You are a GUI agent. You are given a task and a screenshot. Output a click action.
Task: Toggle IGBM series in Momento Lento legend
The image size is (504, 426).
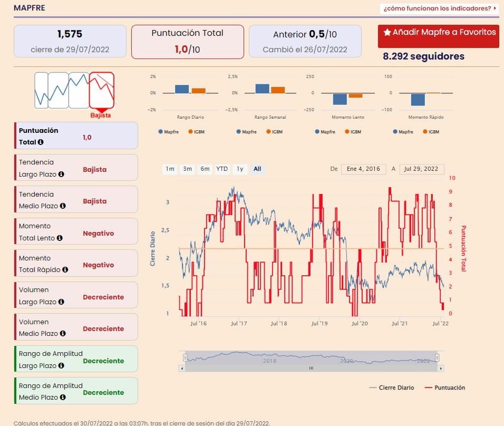(x=353, y=132)
